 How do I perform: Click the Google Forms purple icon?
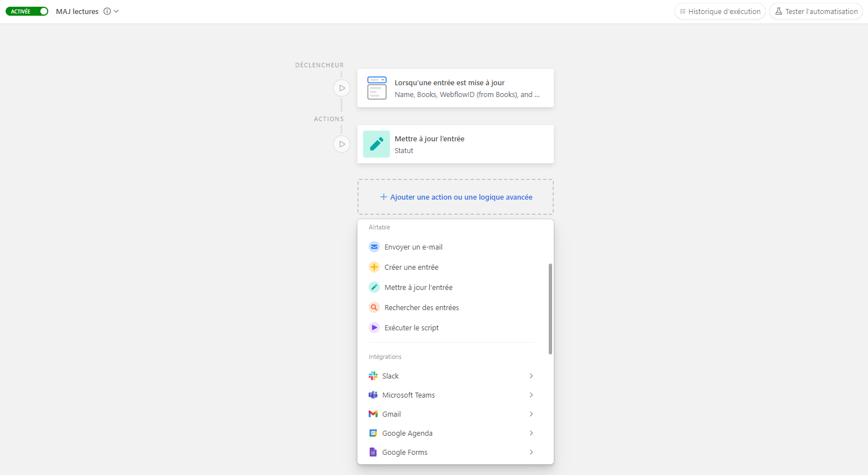tap(373, 452)
